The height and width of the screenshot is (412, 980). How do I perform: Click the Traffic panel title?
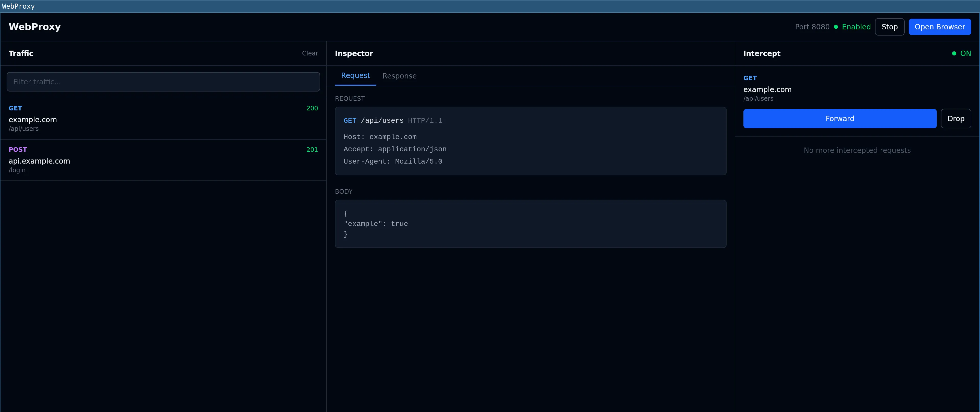point(21,54)
